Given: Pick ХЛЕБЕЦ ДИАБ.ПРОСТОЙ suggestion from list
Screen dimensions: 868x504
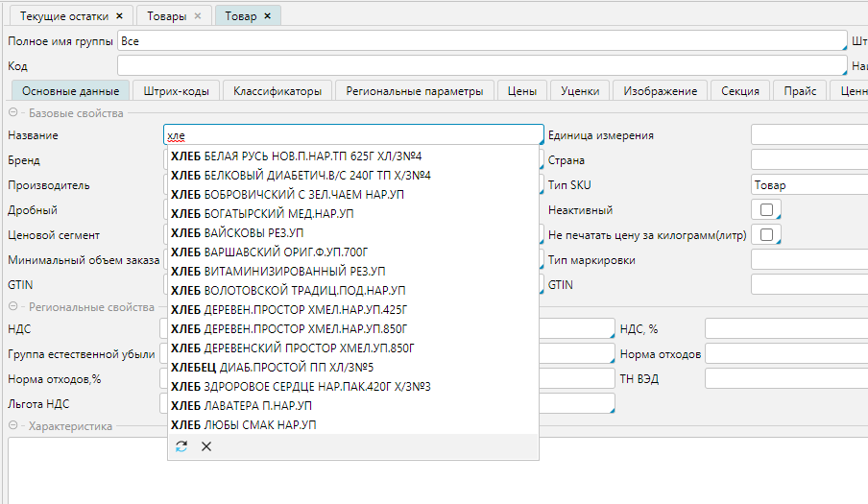Looking at the screenshot, I should coord(271,367).
